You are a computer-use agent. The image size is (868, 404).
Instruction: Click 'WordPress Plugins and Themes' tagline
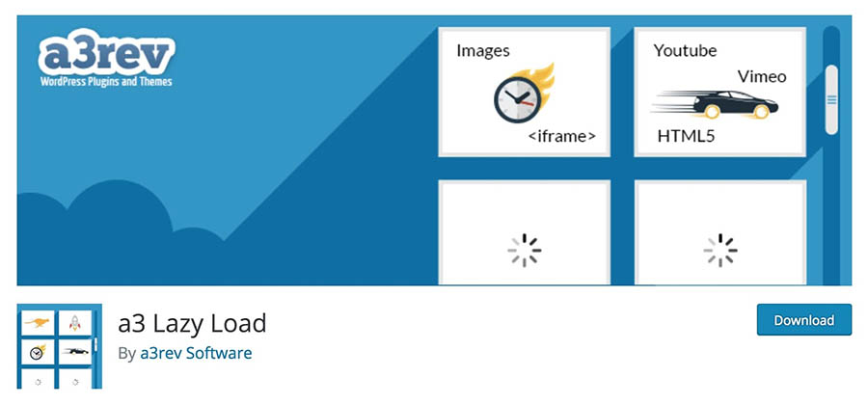pyautogui.click(x=106, y=81)
